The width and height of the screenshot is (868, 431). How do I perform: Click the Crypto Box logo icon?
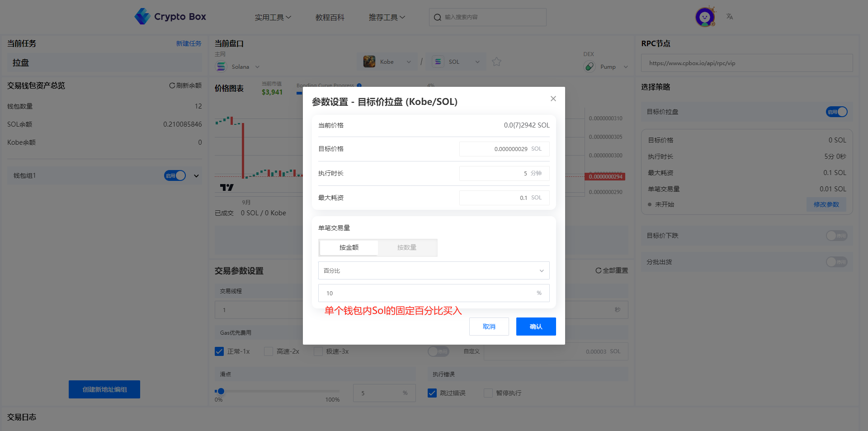pos(142,17)
